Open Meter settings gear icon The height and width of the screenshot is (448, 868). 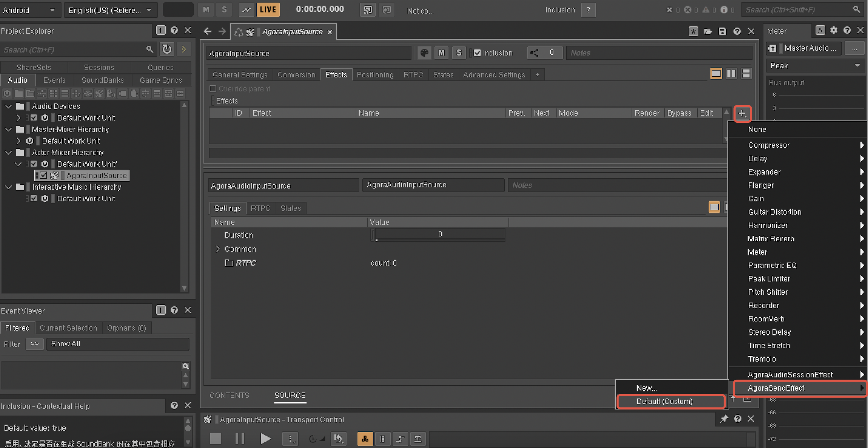click(x=834, y=31)
